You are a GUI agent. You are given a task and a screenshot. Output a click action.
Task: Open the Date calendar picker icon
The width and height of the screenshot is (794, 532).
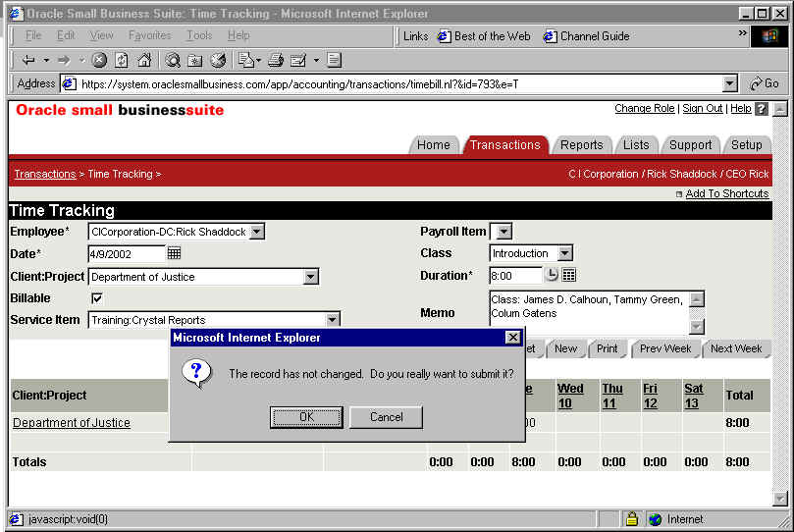(x=174, y=252)
